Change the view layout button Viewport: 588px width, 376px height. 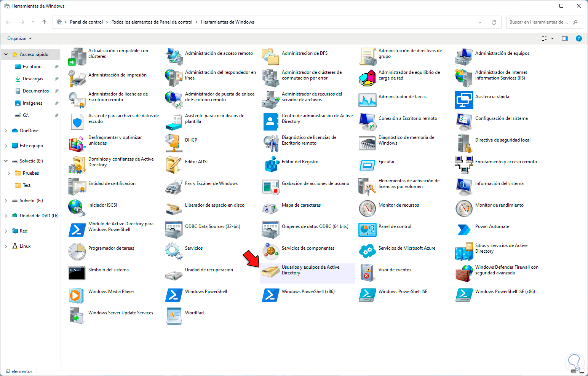click(544, 38)
